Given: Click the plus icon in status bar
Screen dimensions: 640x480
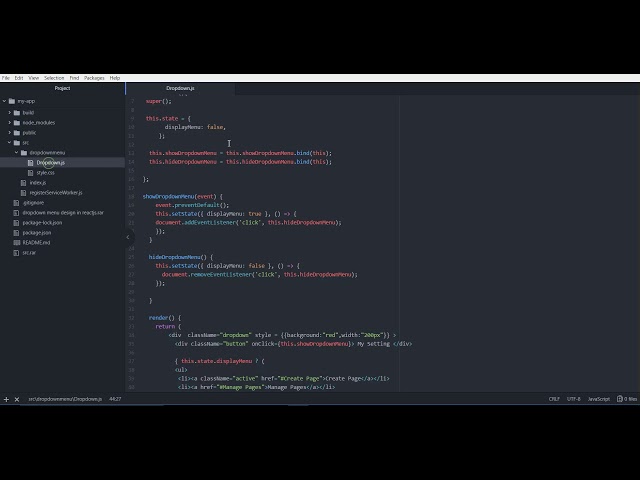Looking at the screenshot, I should pos(6,399).
